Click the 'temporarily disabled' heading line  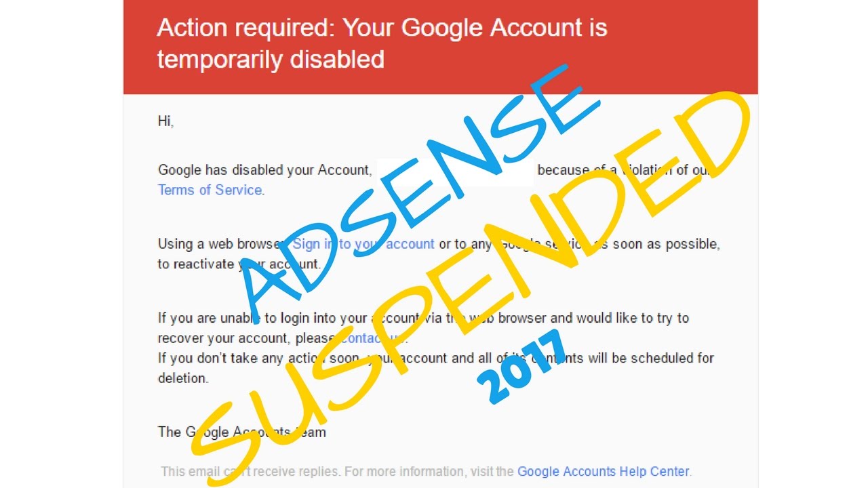point(271,59)
